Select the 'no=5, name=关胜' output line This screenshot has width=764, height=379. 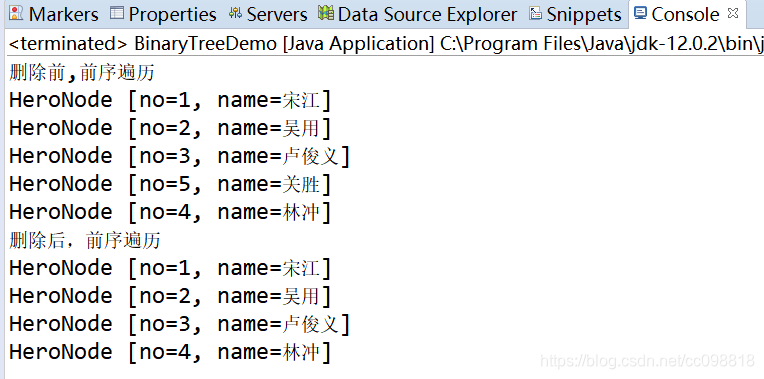point(170,184)
